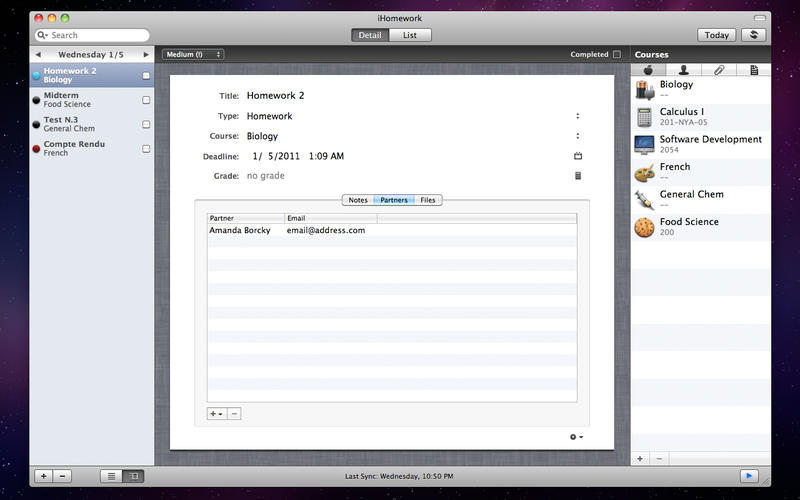Select the Calculus I course row
The image size is (800, 500).
701,117
